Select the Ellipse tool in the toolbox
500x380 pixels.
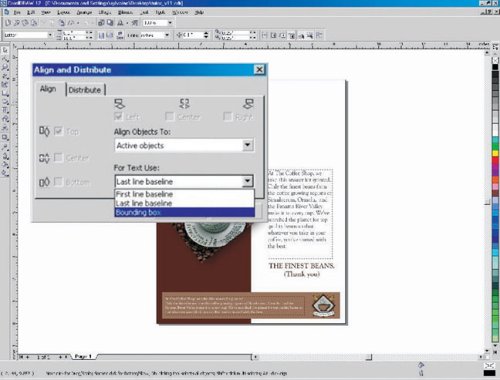(5, 102)
